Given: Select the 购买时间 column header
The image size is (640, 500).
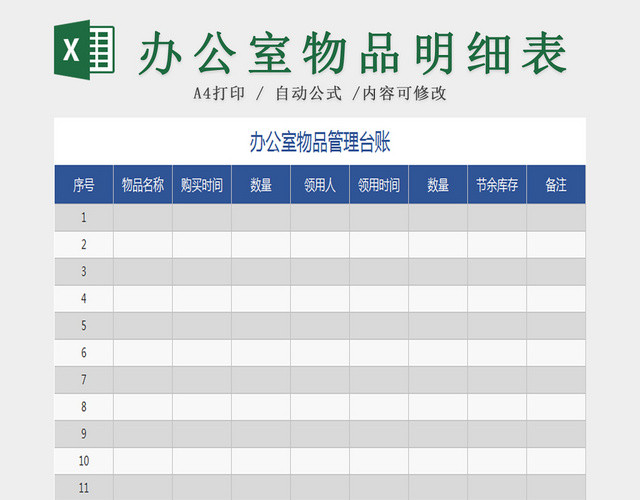Looking at the screenshot, I should pyautogui.click(x=202, y=184).
